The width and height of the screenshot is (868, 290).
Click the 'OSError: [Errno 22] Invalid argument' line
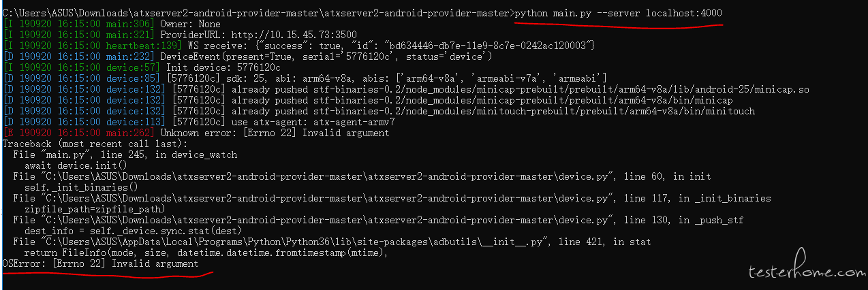[101, 263]
